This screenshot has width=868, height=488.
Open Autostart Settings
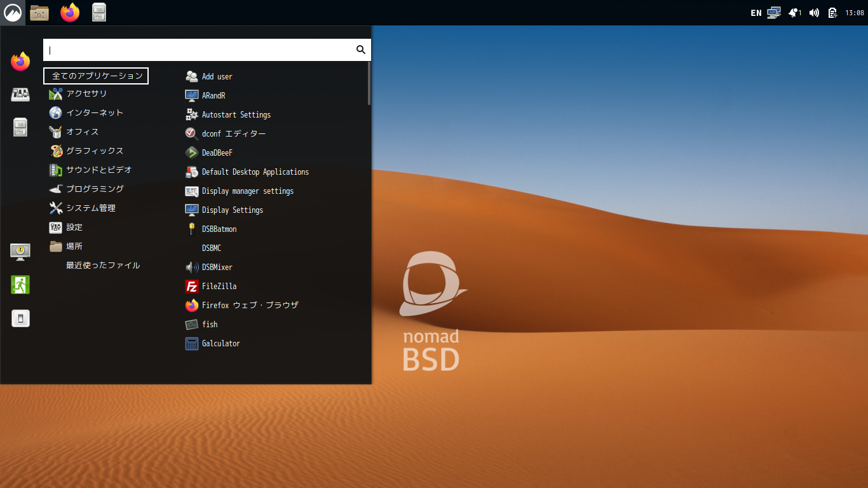tap(228, 114)
